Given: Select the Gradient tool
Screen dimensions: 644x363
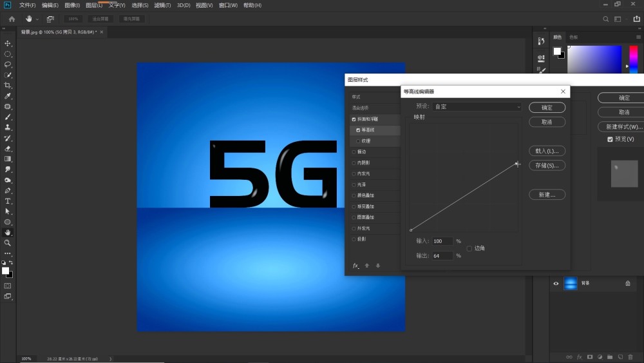Looking at the screenshot, I should click(x=7, y=159).
